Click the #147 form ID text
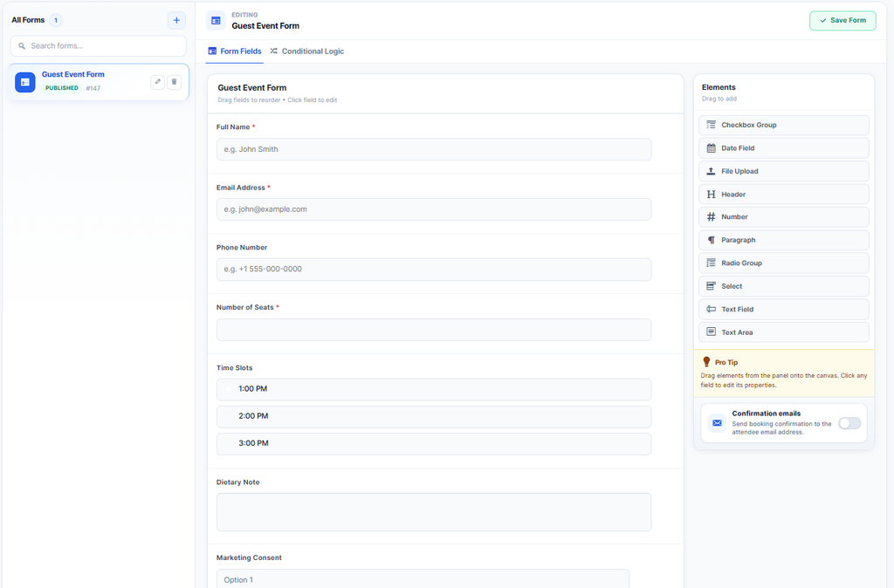Viewport: 894px width, 588px height. coord(93,88)
